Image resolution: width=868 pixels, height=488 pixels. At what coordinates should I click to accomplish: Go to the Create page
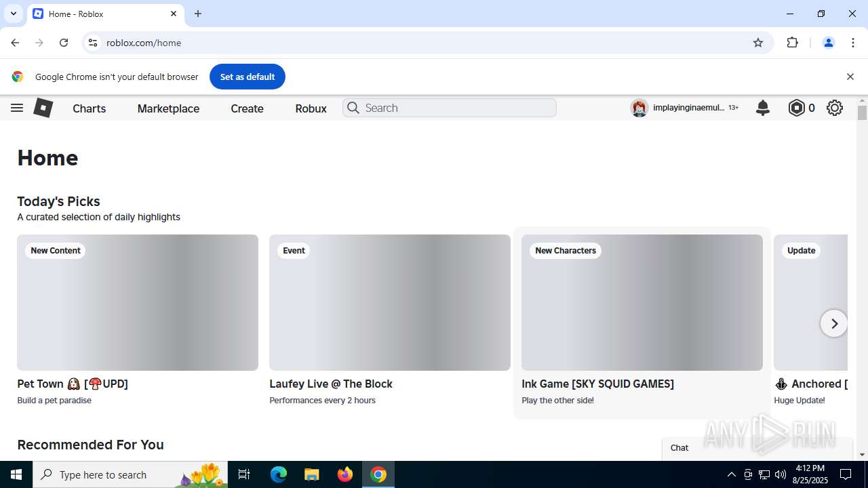pyautogui.click(x=247, y=108)
